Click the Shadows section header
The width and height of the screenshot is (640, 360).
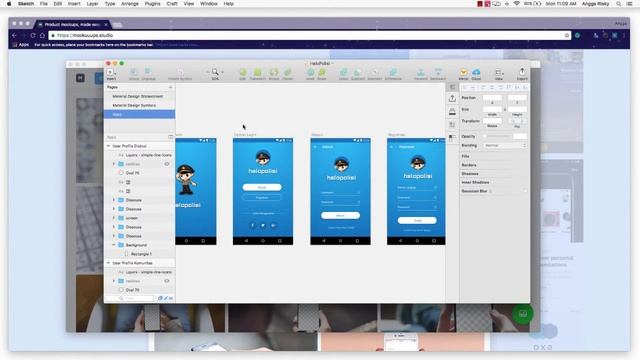point(470,173)
